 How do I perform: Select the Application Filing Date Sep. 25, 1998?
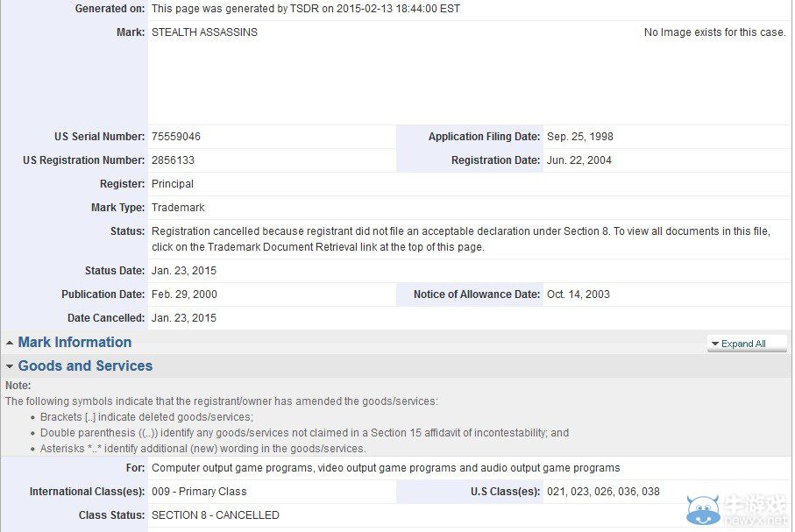(x=580, y=137)
